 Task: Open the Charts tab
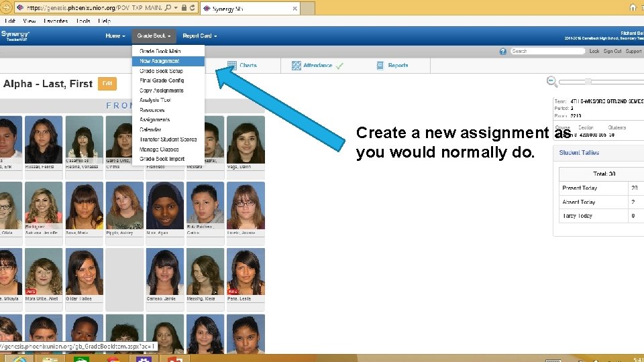click(242, 65)
